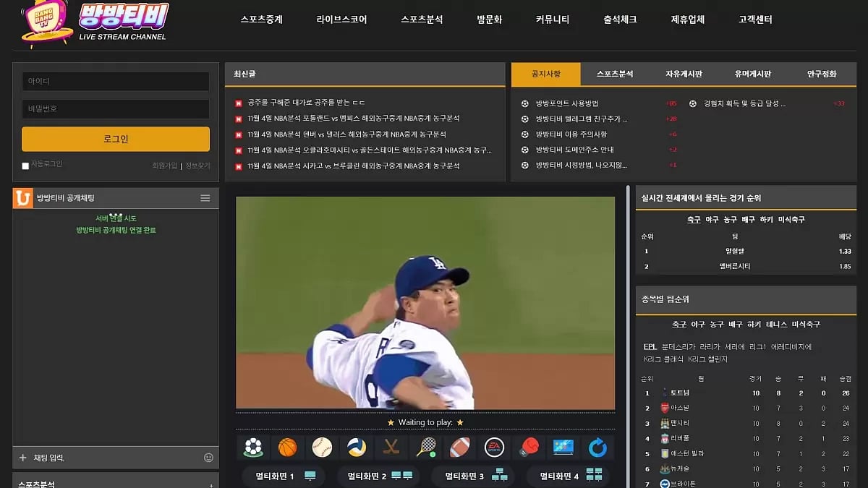Open the emoji picker in chat

(209, 458)
